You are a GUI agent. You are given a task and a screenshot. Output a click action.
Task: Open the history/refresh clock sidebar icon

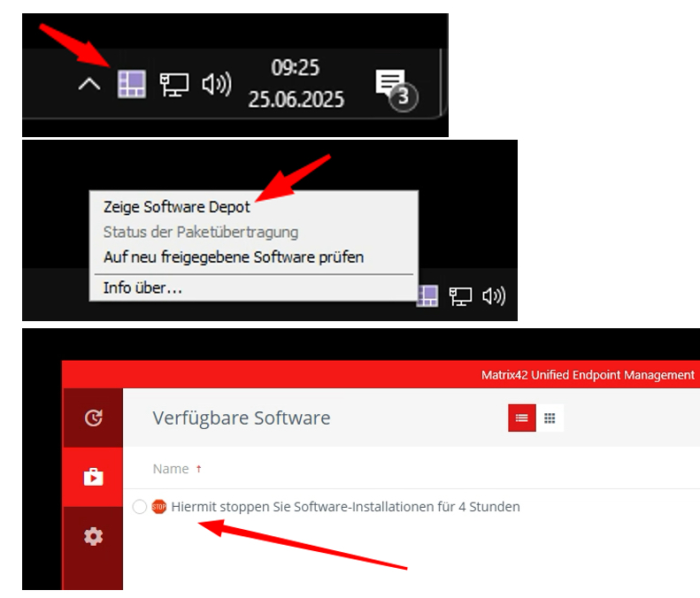click(x=93, y=418)
